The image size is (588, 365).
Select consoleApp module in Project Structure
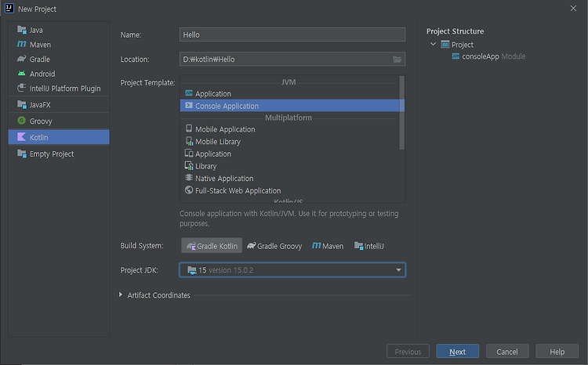point(488,56)
